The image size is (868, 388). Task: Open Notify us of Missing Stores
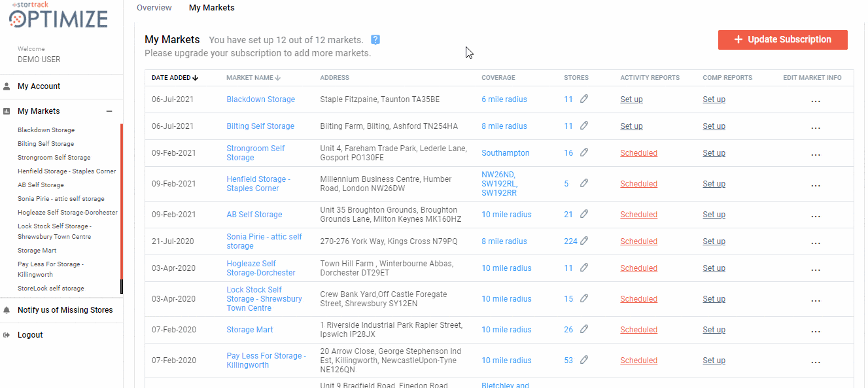65,310
